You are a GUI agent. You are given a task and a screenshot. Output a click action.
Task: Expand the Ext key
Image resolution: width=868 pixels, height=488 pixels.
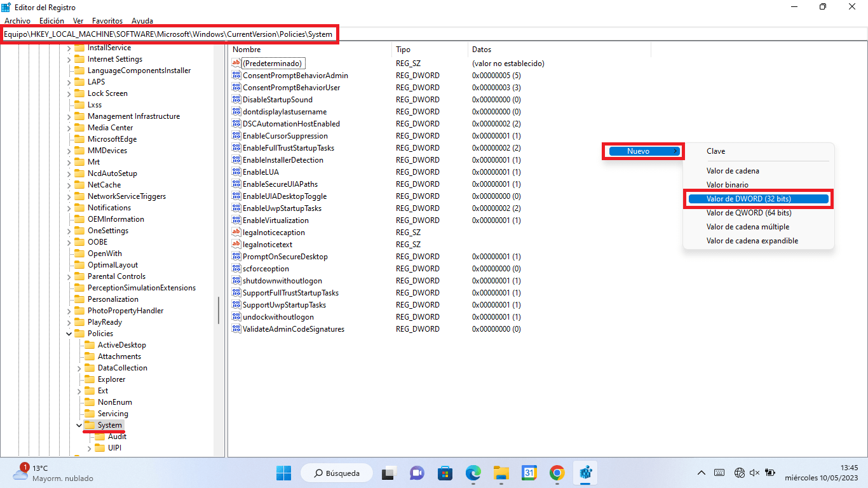click(x=79, y=391)
